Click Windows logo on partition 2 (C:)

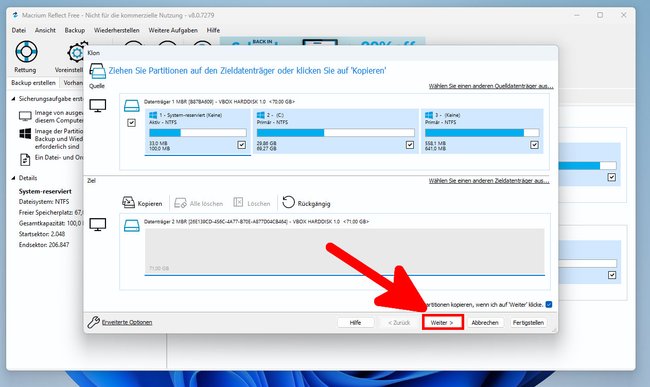pyautogui.click(x=261, y=115)
